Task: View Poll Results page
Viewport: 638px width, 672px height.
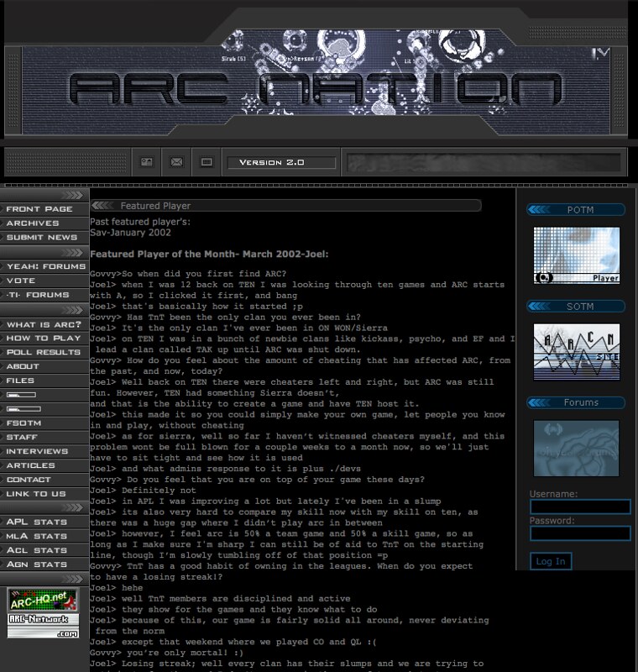Action: pyautogui.click(x=43, y=352)
